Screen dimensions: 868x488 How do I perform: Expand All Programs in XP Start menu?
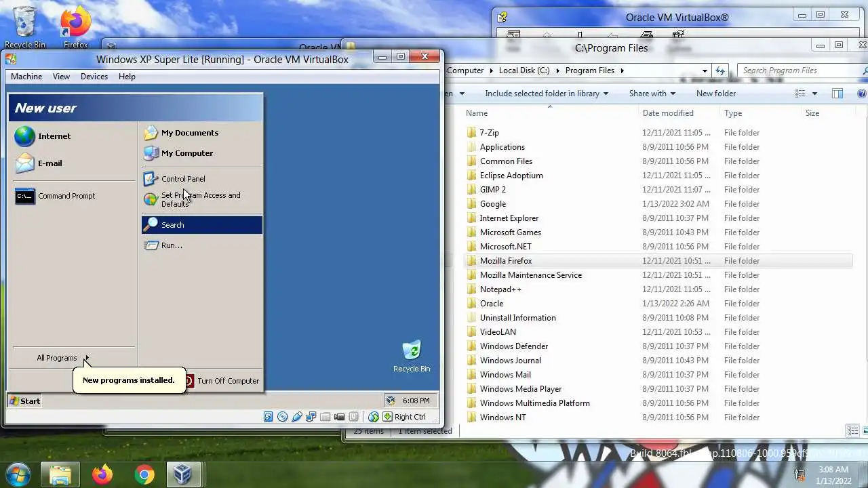pyautogui.click(x=62, y=358)
